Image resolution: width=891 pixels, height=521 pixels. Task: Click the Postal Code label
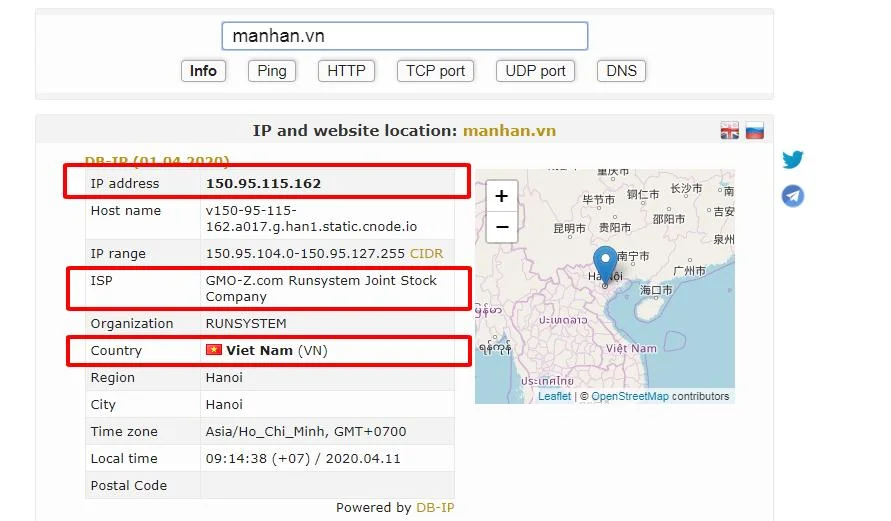(129, 486)
